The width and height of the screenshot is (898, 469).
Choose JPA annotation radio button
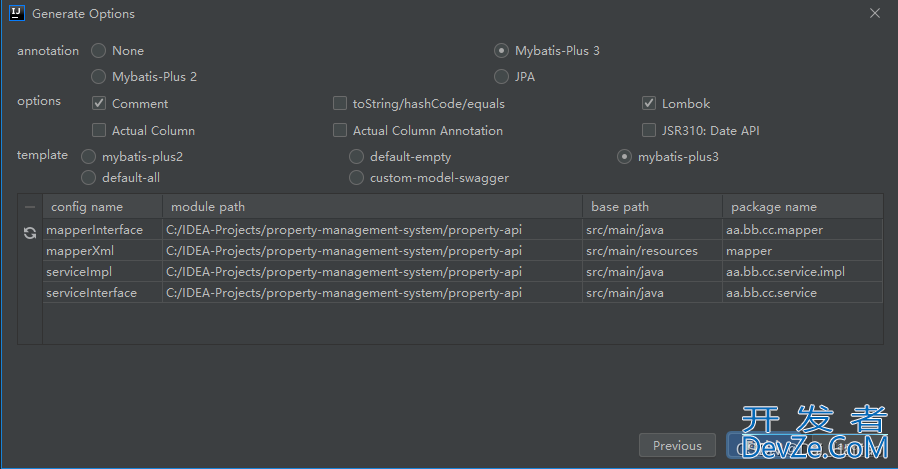point(501,76)
